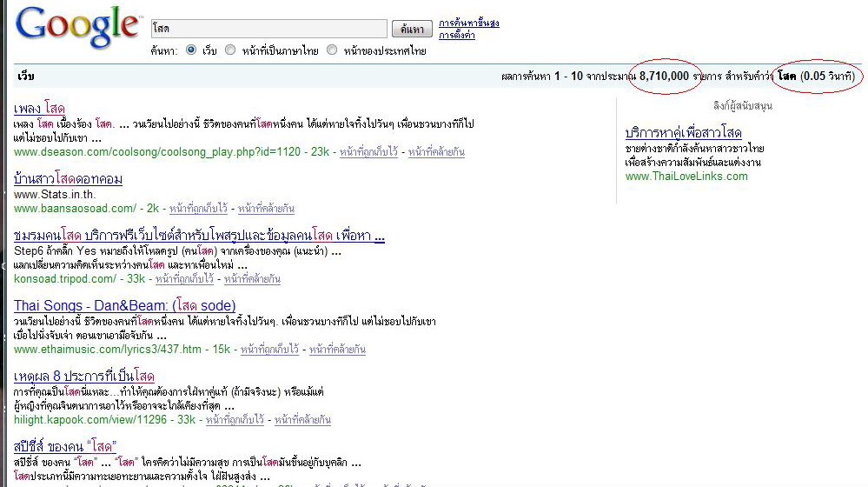Open เหตุผล 8 ประการที่เป็นโสด result
The image size is (868, 487).
[x=83, y=377]
